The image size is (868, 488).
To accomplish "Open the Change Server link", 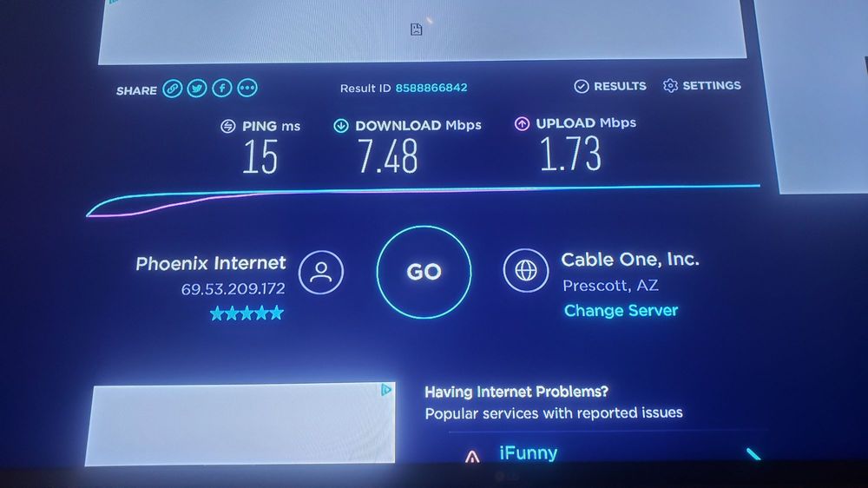I will [621, 310].
